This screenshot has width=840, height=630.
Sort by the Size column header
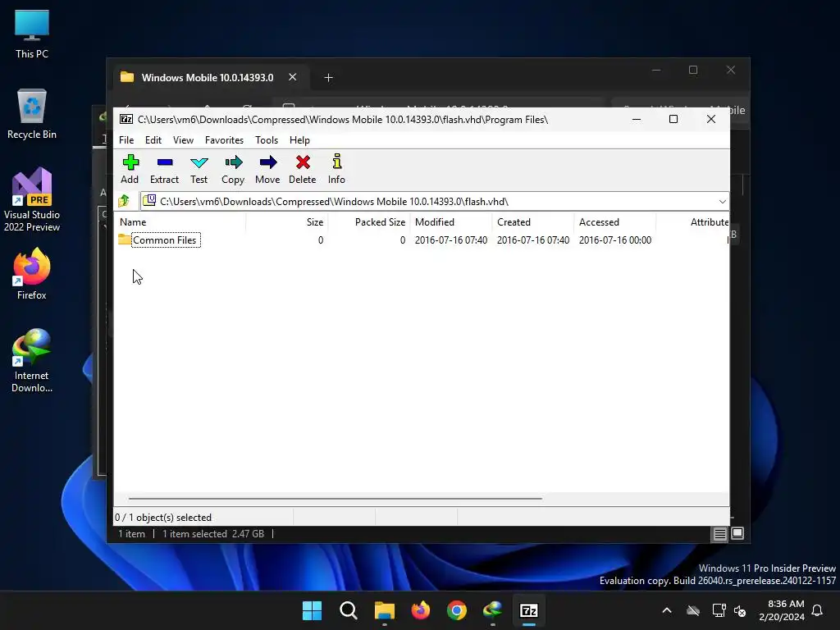287,221
